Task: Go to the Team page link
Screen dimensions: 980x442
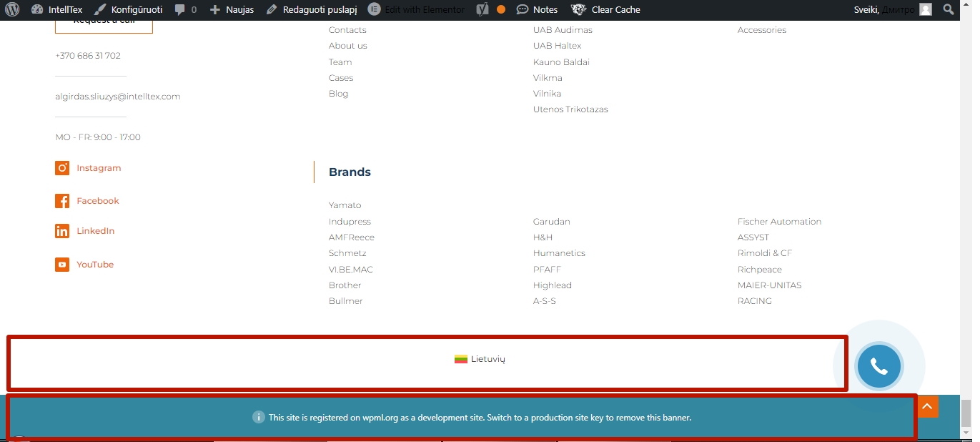Action: click(340, 62)
